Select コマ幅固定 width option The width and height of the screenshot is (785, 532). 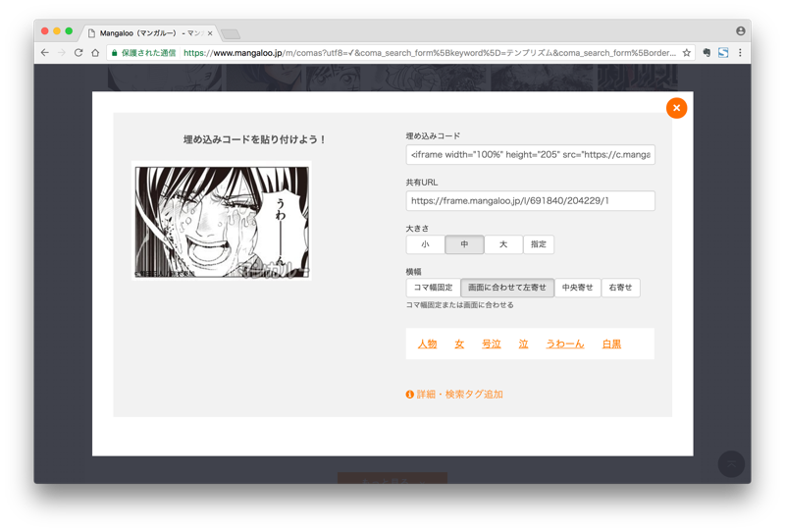(433, 288)
